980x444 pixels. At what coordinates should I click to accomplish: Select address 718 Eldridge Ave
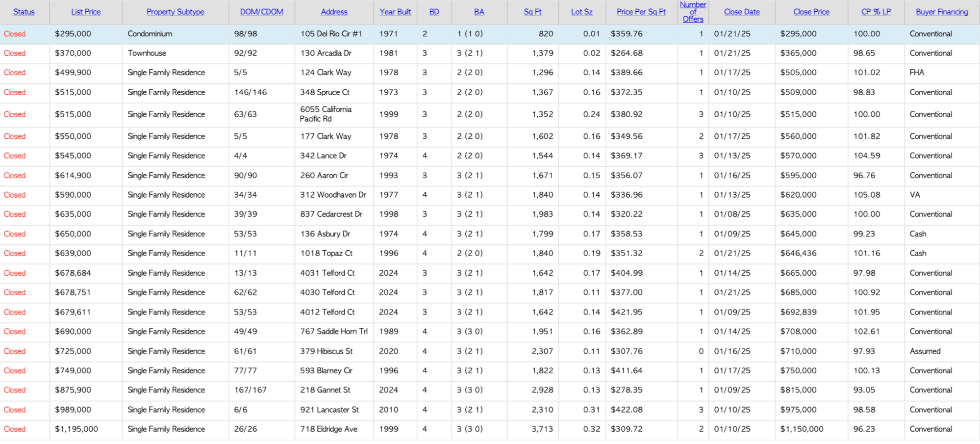click(329, 429)
